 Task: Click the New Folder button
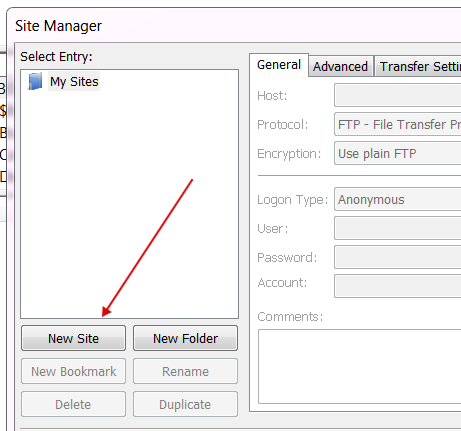(x=185, y=338)
